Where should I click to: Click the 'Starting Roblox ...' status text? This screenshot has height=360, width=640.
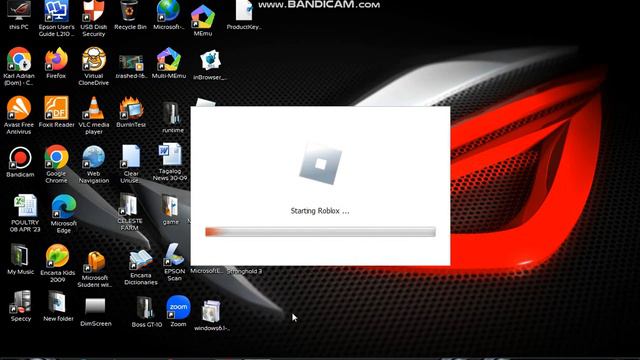click(320, 211)
